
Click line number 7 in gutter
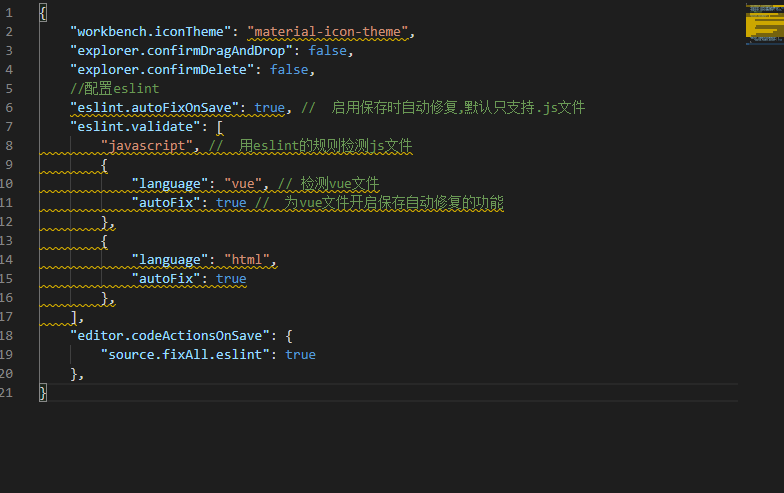pyautogui.click(x=9, y=126)
